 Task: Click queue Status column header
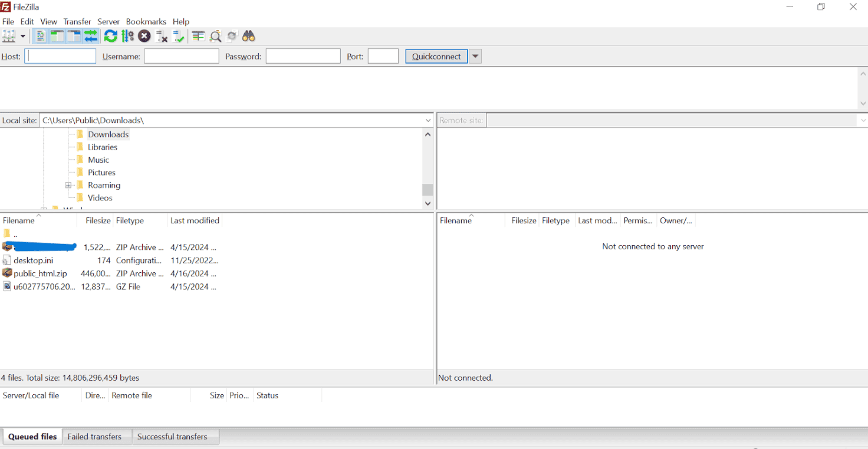pyautogui.click(x=287, y=395)
